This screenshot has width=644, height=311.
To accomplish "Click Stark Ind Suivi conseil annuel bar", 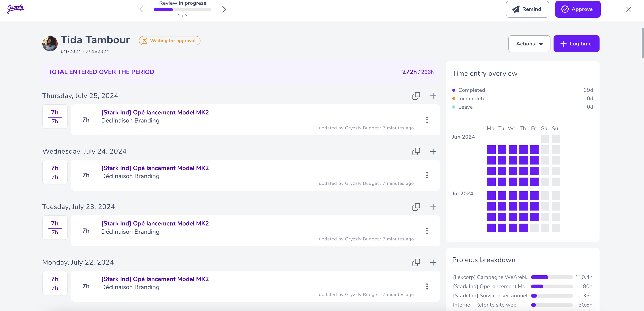I will tap(552, 296).
